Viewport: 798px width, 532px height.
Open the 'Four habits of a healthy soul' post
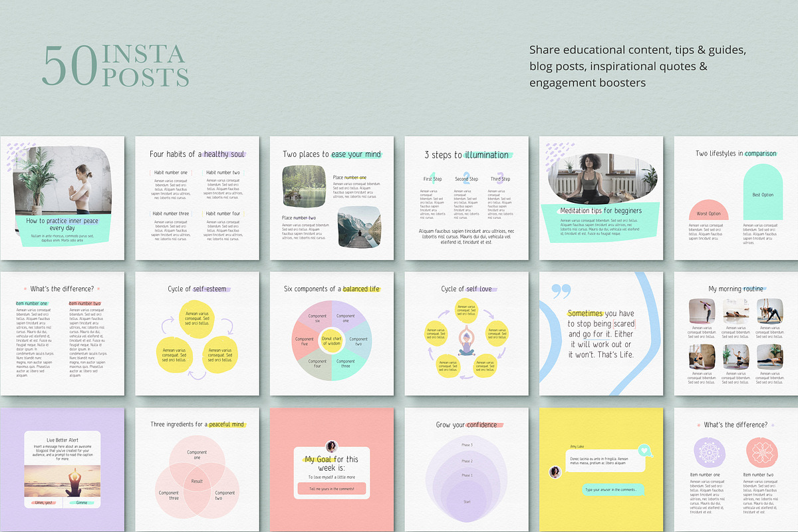point(197,198)
